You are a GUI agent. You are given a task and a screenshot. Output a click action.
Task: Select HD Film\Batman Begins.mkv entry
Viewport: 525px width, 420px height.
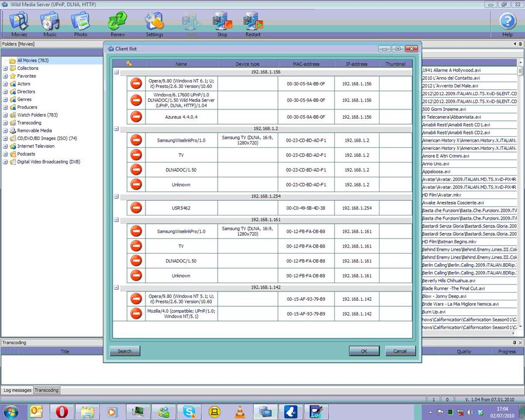tap(450, 242)
